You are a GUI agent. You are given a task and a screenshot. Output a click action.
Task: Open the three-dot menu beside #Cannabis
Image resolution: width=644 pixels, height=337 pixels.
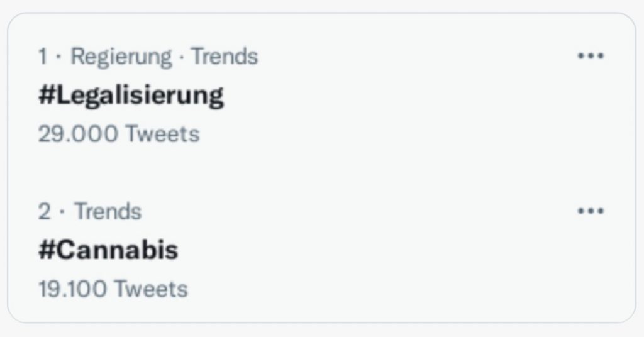coord(591,211)
